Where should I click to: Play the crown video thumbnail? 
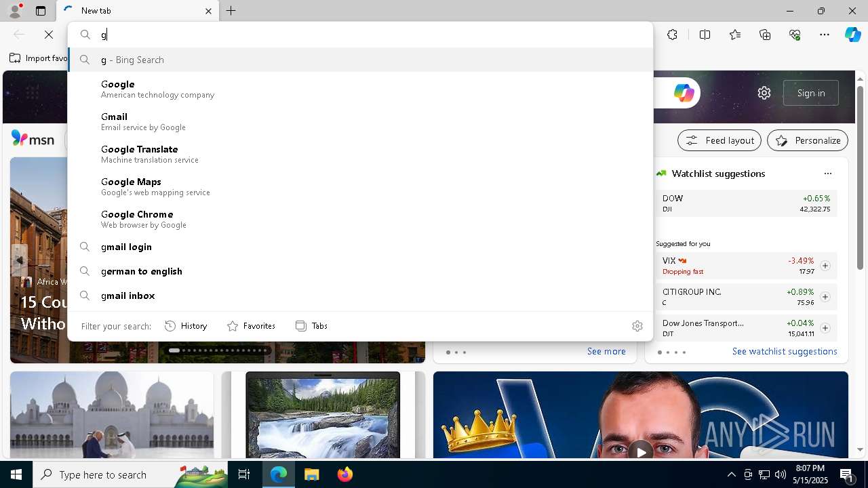[640, 451]
